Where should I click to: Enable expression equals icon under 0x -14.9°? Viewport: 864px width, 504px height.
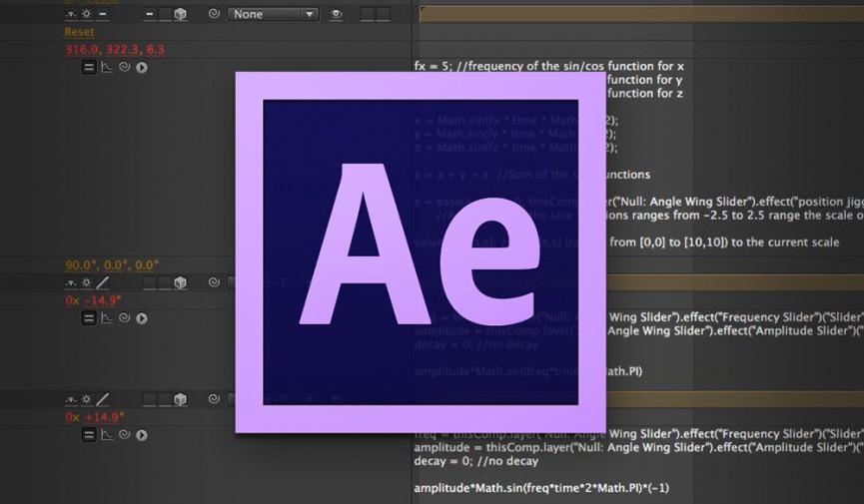tap(89, 318)
